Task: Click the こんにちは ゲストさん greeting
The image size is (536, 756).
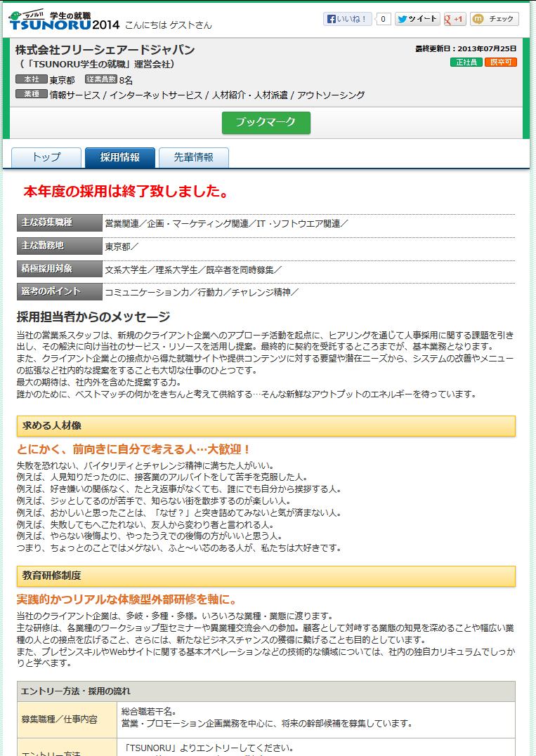Action: (169, 25)
